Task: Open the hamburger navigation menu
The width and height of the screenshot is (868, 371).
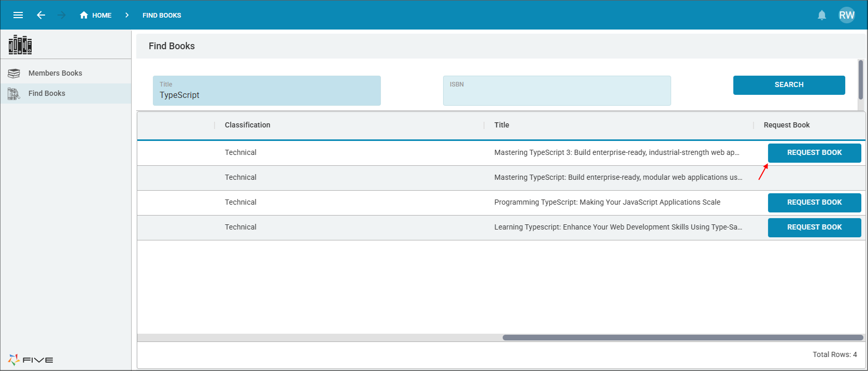Action: [18, 15]
